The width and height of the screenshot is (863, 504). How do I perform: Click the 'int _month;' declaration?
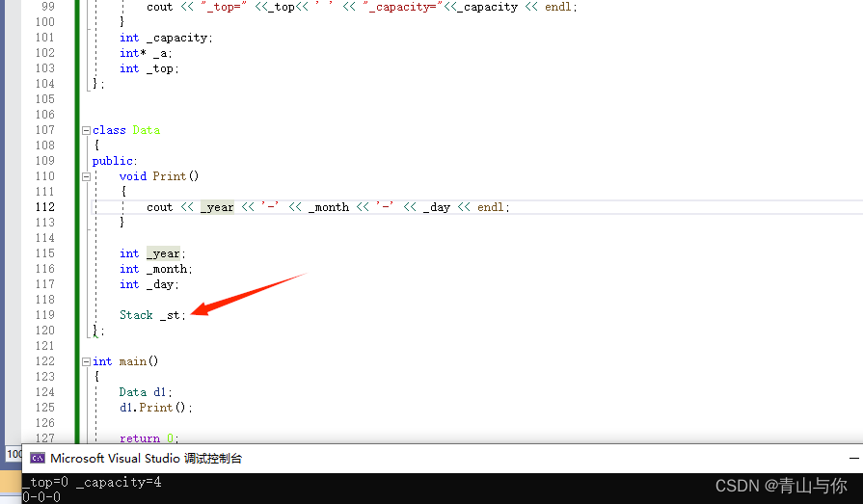pos(156,269)
